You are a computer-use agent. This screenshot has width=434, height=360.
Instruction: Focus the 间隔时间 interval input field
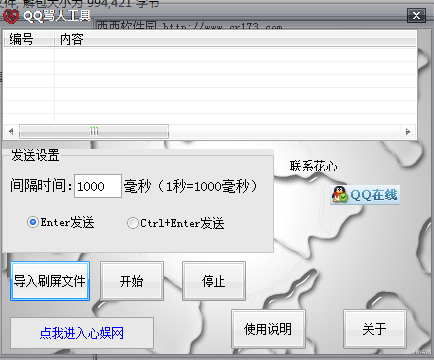tap(98, 186)
